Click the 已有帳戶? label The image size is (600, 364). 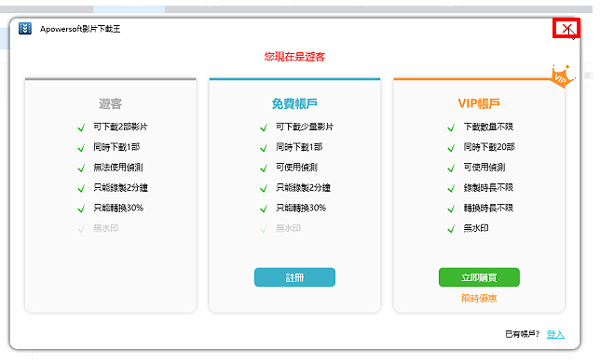coord(523,334)
